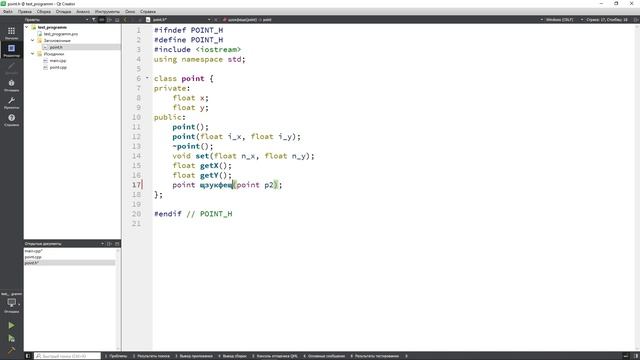Open the Window (Окно) menu
Screen dimensions: 640x360
(130, 11)
